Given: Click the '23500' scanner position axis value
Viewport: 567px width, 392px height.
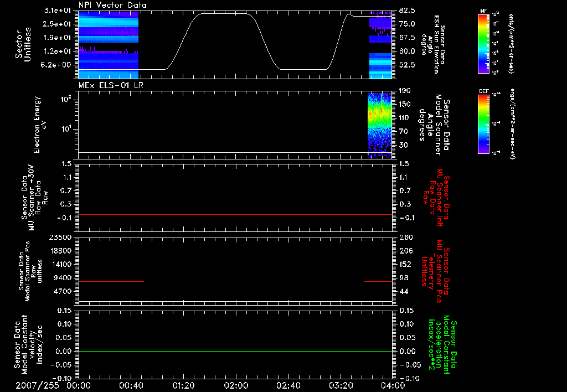Looking at the screenshot, I should [60, 237].
